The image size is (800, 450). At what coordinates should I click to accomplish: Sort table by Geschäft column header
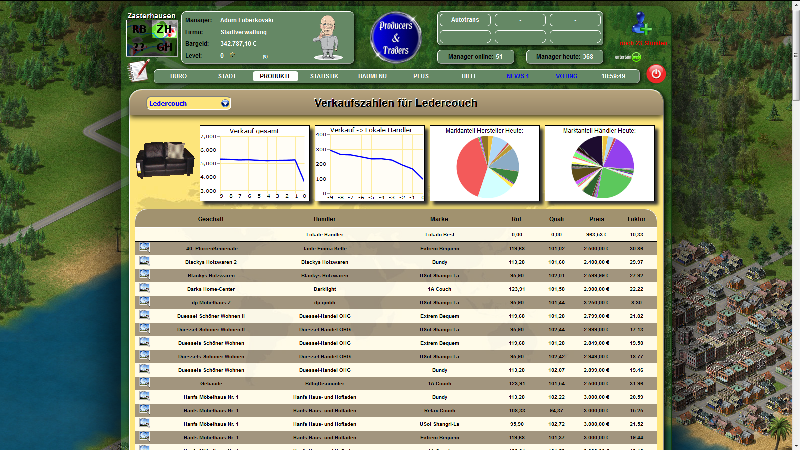point(211,219)
